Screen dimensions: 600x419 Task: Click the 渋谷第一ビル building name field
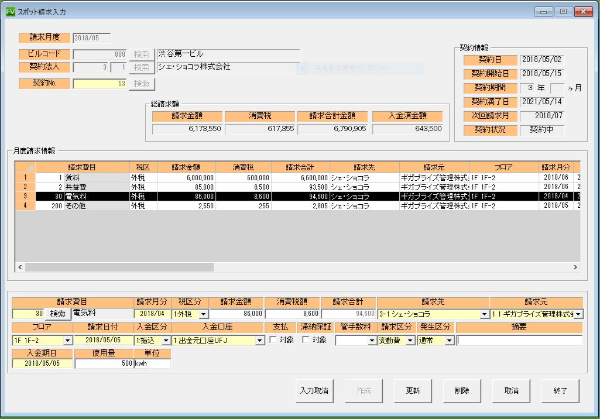click(228, 54)
